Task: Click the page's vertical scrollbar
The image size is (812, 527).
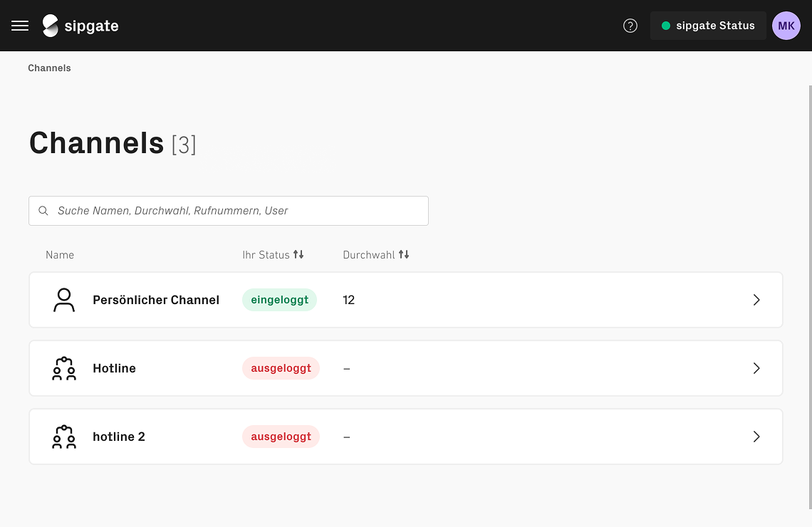Action: click(x=809, y=285)
